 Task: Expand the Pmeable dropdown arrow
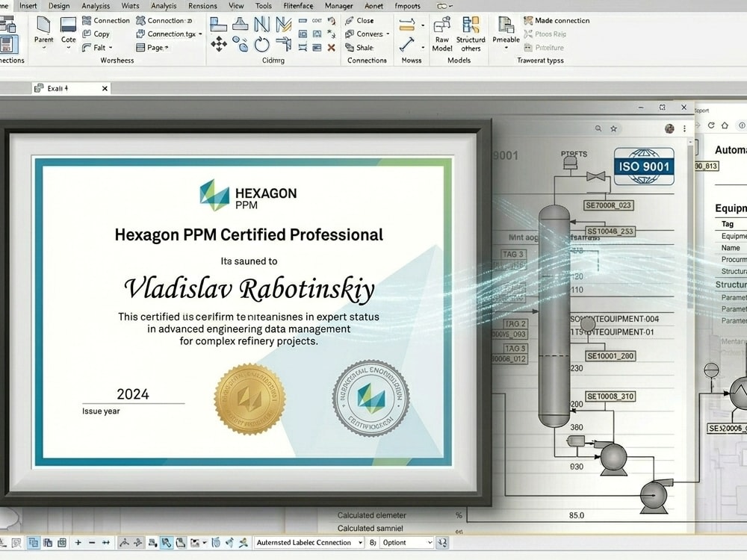[506, 48]
